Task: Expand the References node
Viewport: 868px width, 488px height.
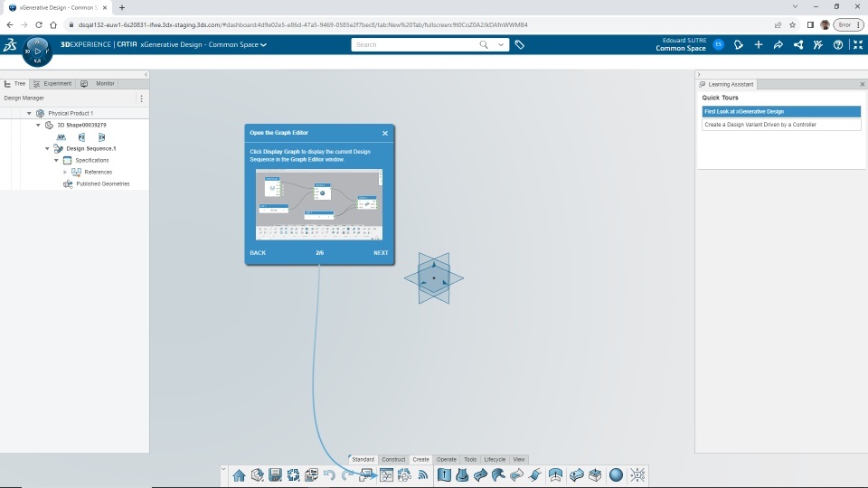Action: tap(65, 172)
